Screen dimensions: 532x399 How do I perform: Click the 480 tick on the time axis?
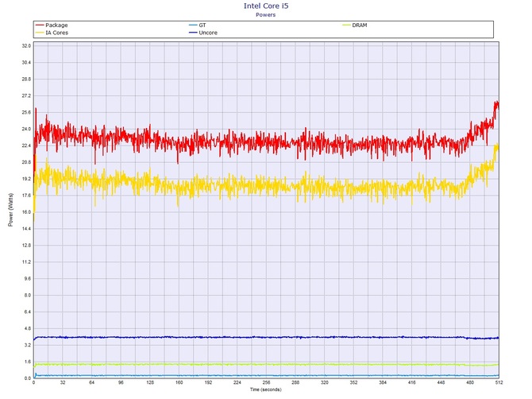(x=470, y=382)
